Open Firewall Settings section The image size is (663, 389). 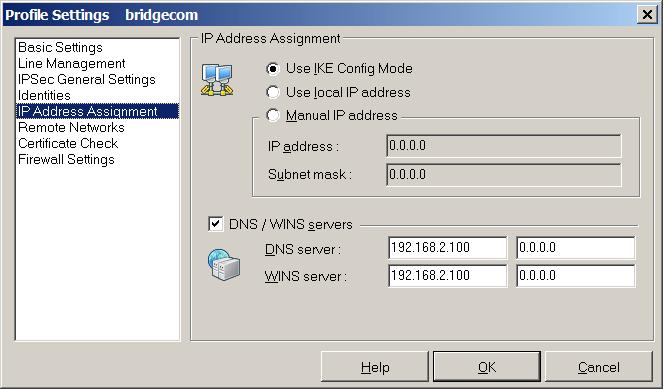pos(66,159)
